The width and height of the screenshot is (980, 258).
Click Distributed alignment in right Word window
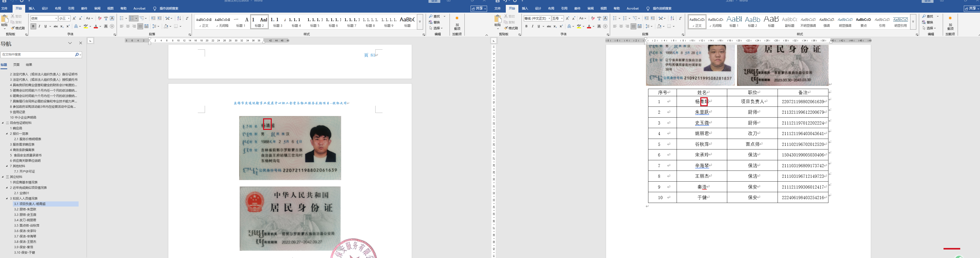tap(640, 26)
